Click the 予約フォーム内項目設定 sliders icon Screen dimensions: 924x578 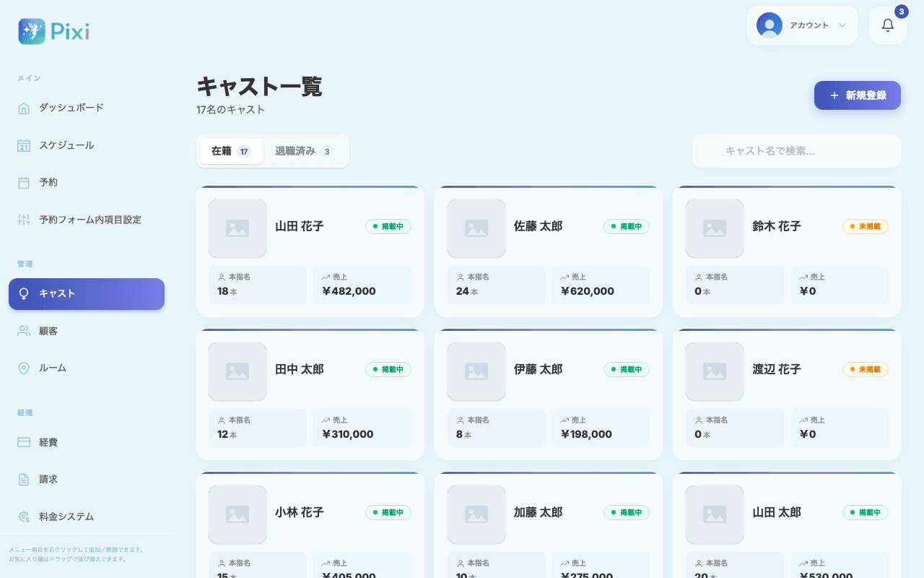[x=24, y=220]
